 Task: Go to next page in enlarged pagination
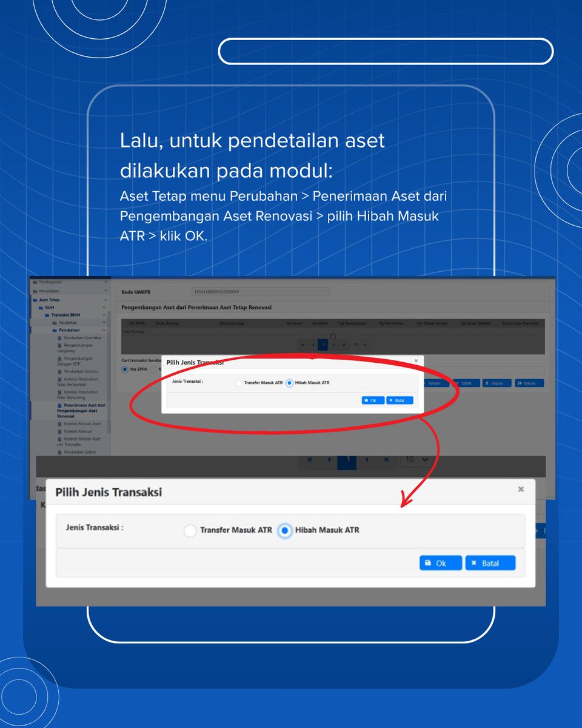(x=367, y=460)
